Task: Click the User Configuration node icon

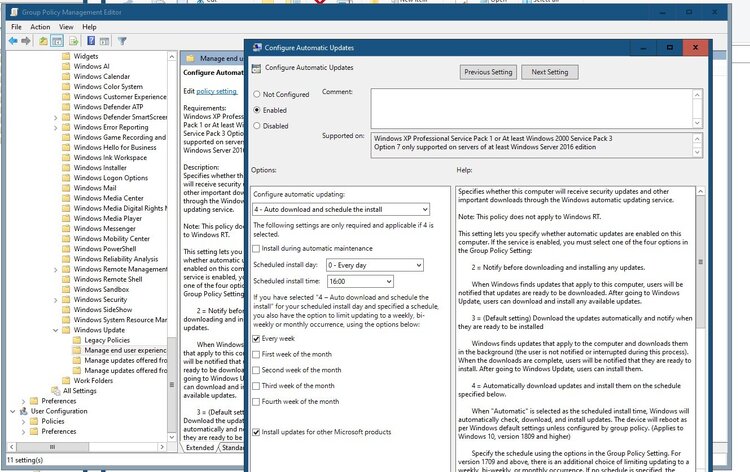Action: 23,411
